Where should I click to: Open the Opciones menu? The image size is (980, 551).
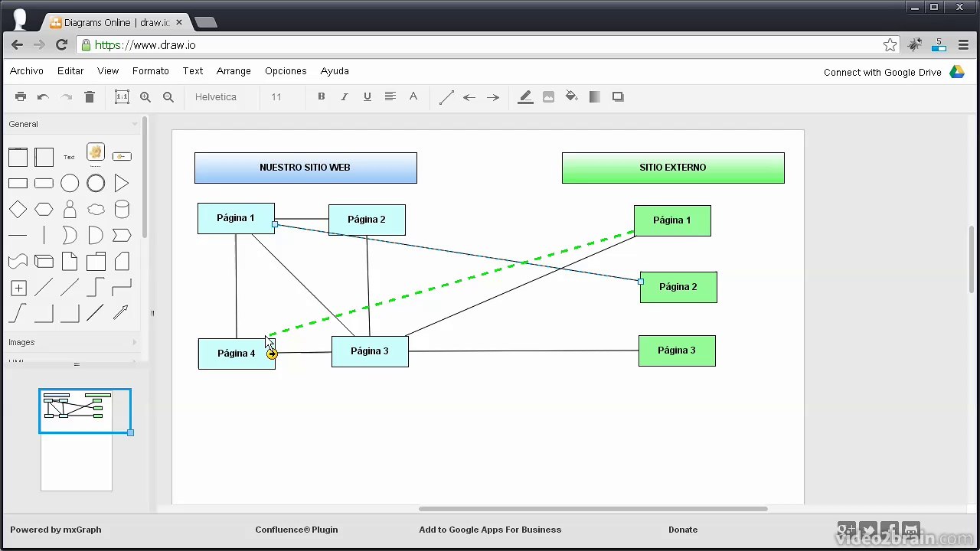[x=286, y=71]
